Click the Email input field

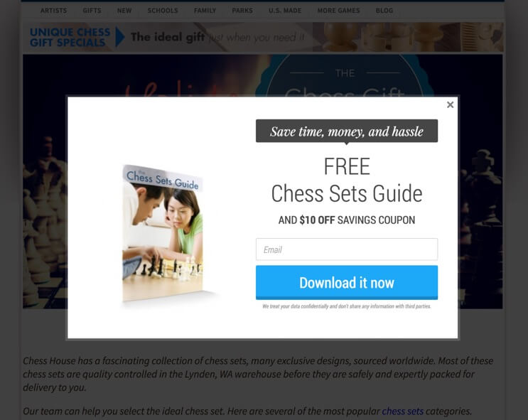347,249
